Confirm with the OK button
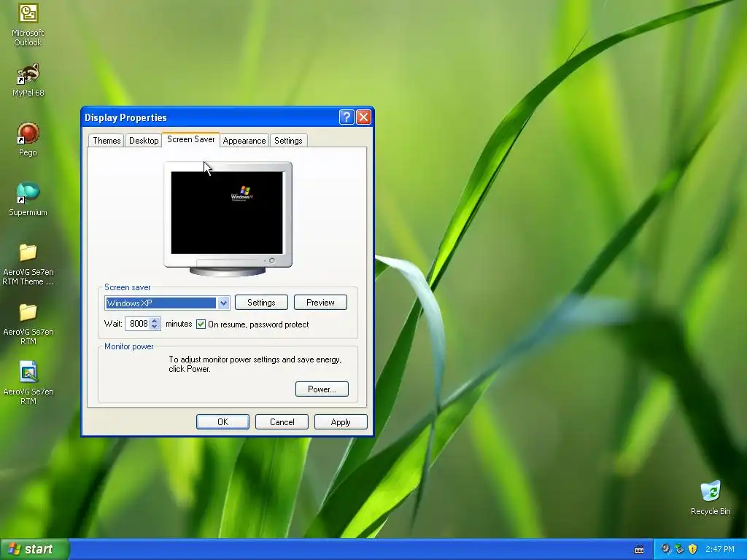Screen dimensions: 747x560 [x=222, y=422]
